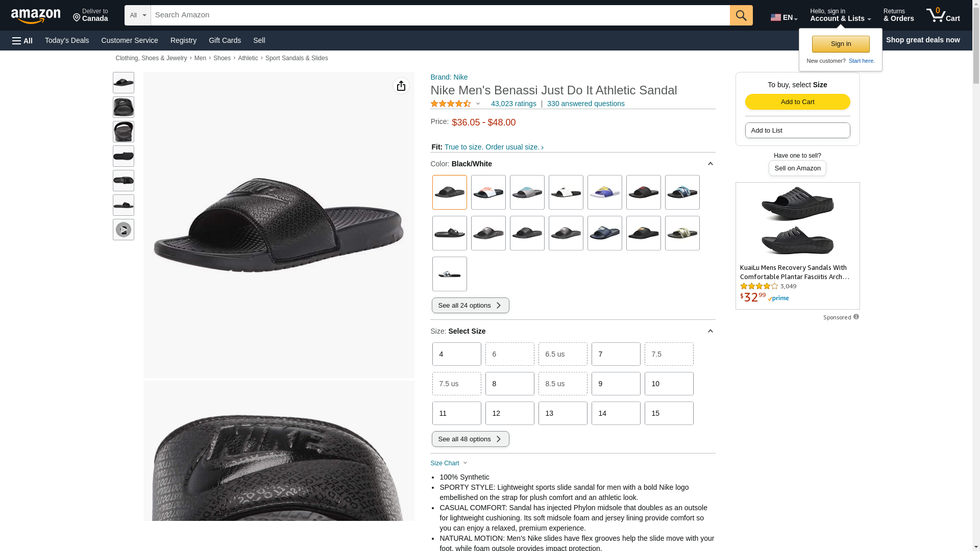Select size 13
This screenshot has height=551, width=980.
(562, 413)
